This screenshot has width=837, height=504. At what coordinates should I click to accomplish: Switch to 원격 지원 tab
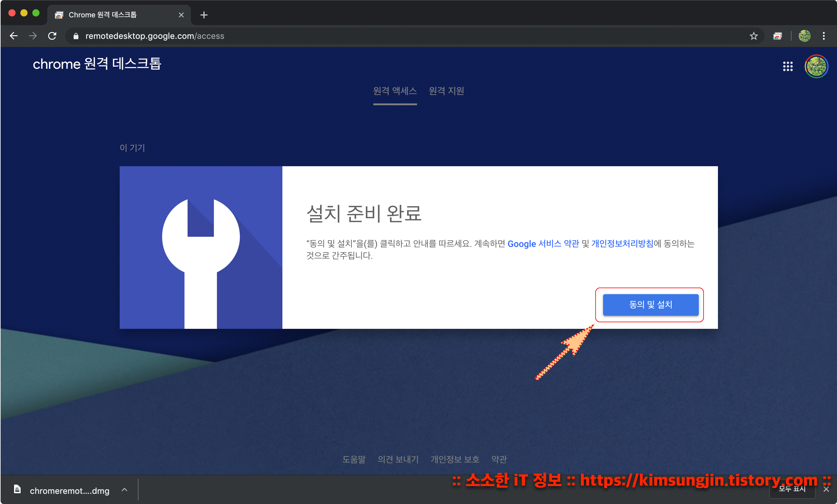click(446, 91)
